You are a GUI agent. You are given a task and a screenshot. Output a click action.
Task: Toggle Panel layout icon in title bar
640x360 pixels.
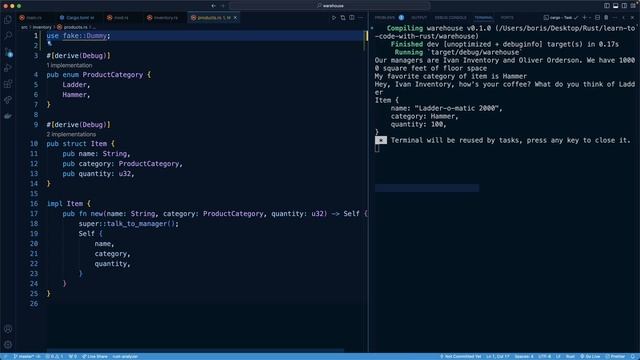(x=616, y=6)
